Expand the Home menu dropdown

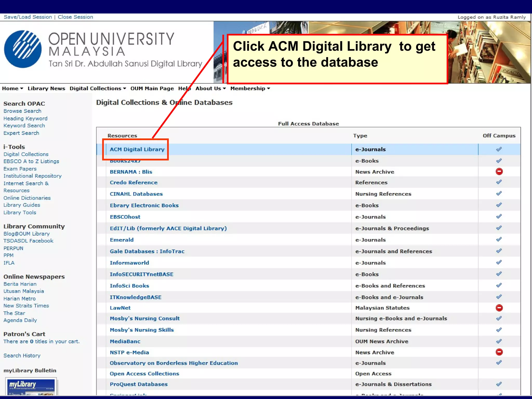pos(12,89)
